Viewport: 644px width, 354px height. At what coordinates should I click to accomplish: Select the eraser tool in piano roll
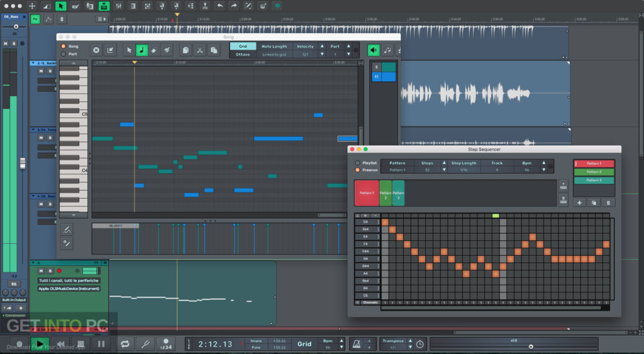[x=154, y=50]
